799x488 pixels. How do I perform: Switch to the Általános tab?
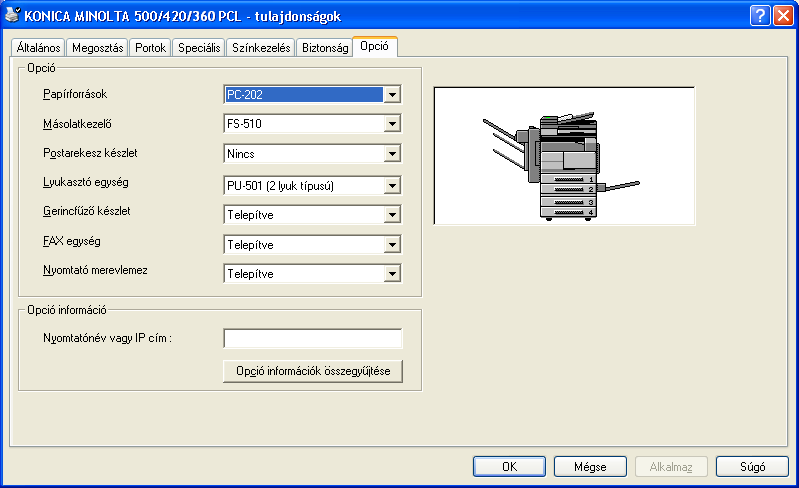38,47
